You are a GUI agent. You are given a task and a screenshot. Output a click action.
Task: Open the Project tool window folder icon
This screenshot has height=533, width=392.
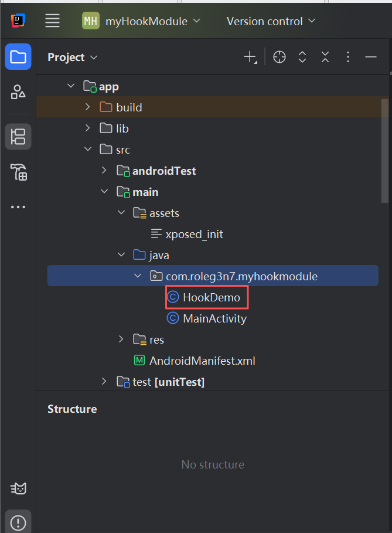(x=18, y=57)
